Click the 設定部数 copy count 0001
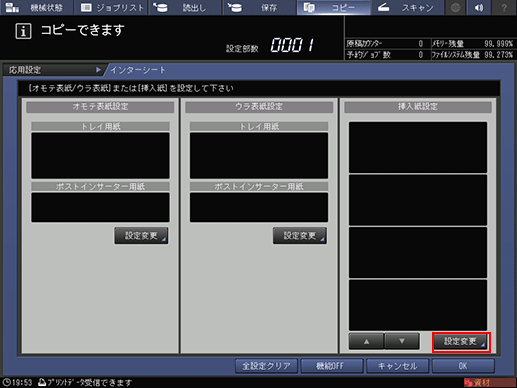The image size is (517, 388). coord(292,45)
